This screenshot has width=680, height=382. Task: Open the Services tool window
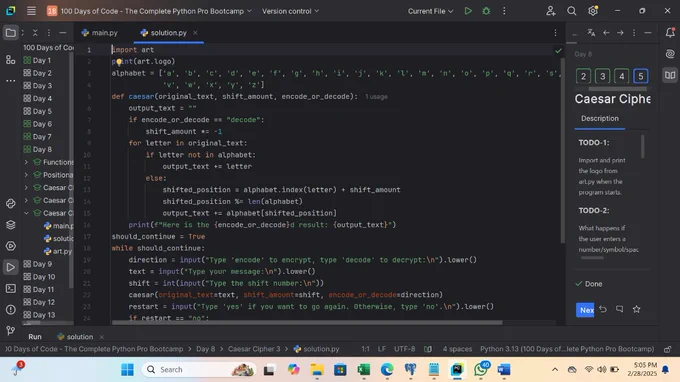click(x=11, y=246)
